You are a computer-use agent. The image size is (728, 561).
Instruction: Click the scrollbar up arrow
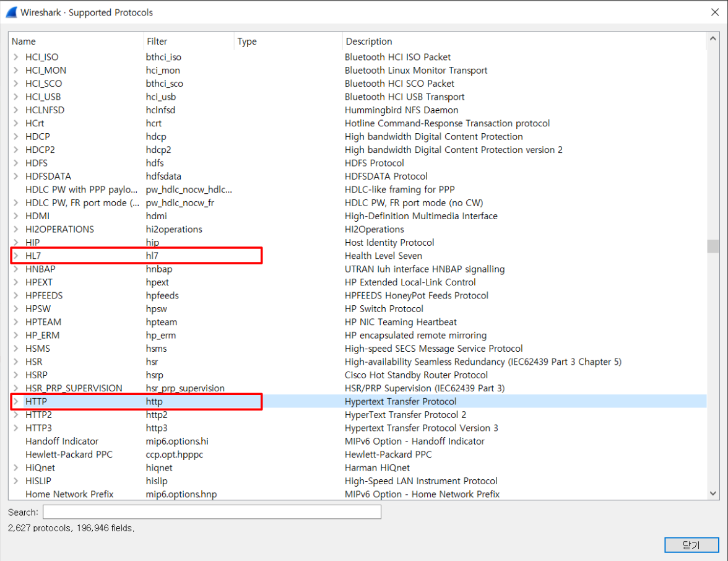[x=713, y=40]
